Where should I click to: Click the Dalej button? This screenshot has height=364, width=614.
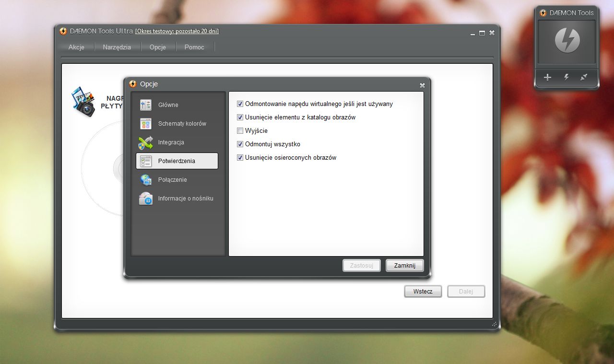[466, 292]
